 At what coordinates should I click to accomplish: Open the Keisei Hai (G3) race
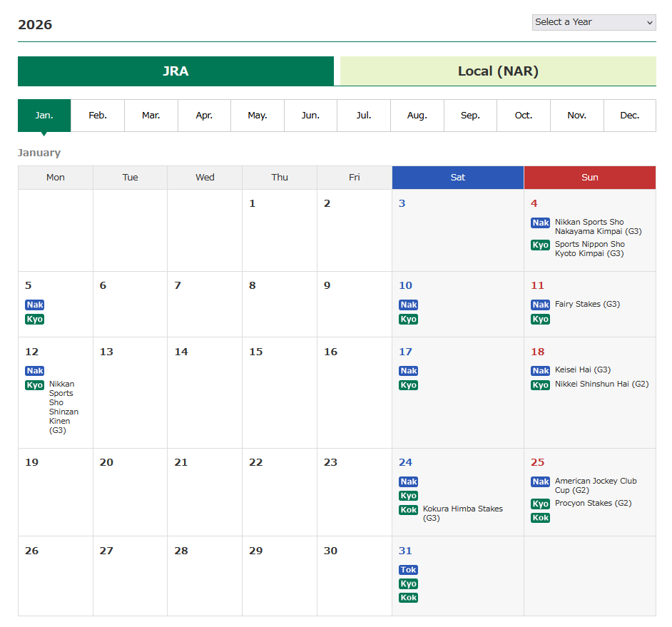(x=583, y=370)
